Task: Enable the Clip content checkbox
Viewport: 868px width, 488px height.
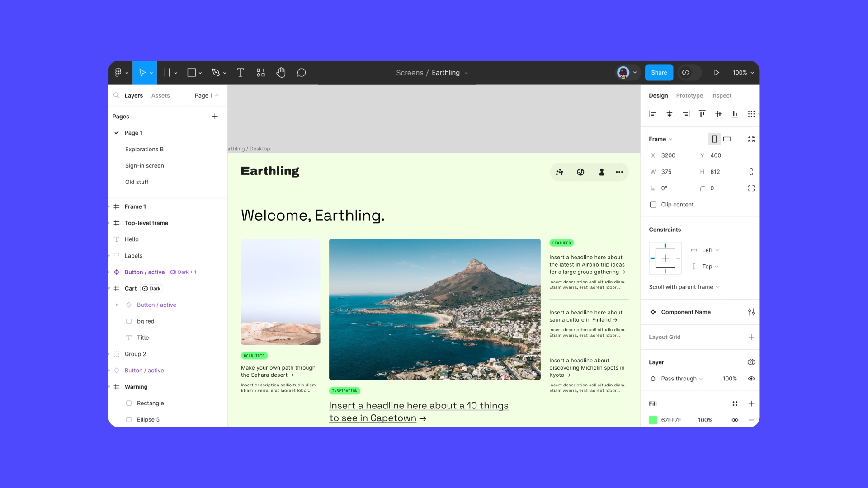Action: (653, 205)
